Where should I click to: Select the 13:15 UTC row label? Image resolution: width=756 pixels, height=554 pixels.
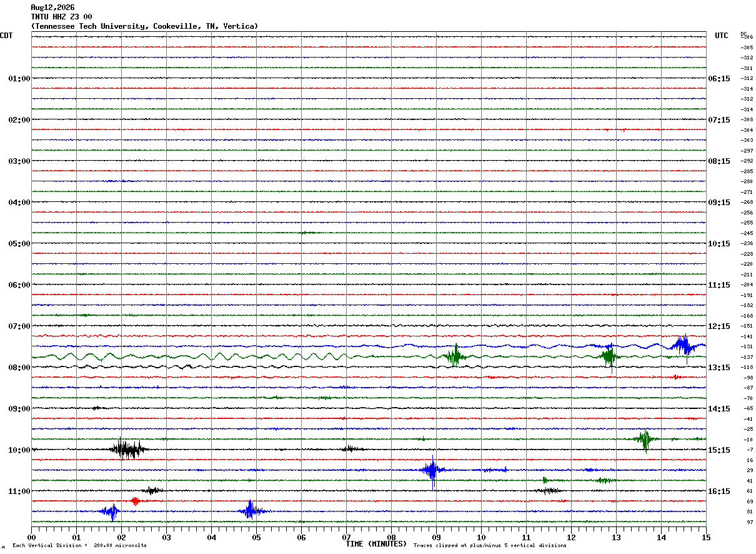coord(719,368)
